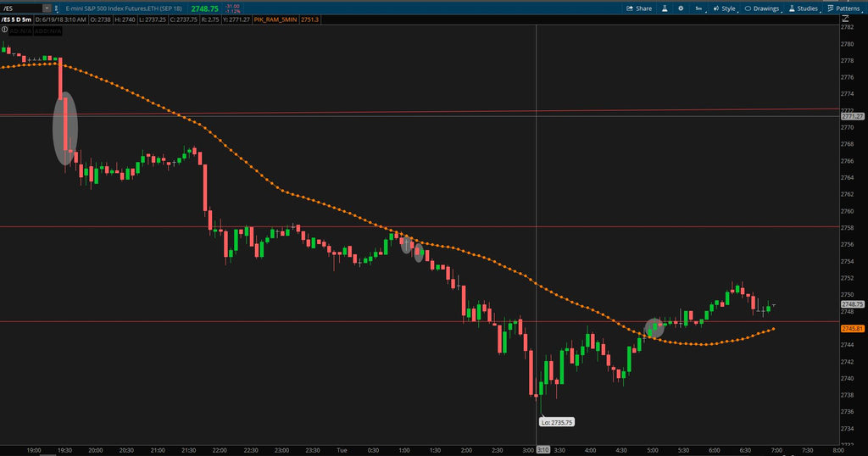Open Edit Studies via the flask icon
Image resolution: width=868 pixels, height=456 pixels.
(665, 8)
